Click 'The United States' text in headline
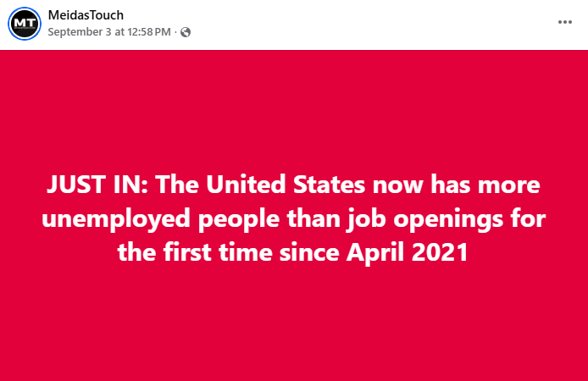 click(252, 185)
